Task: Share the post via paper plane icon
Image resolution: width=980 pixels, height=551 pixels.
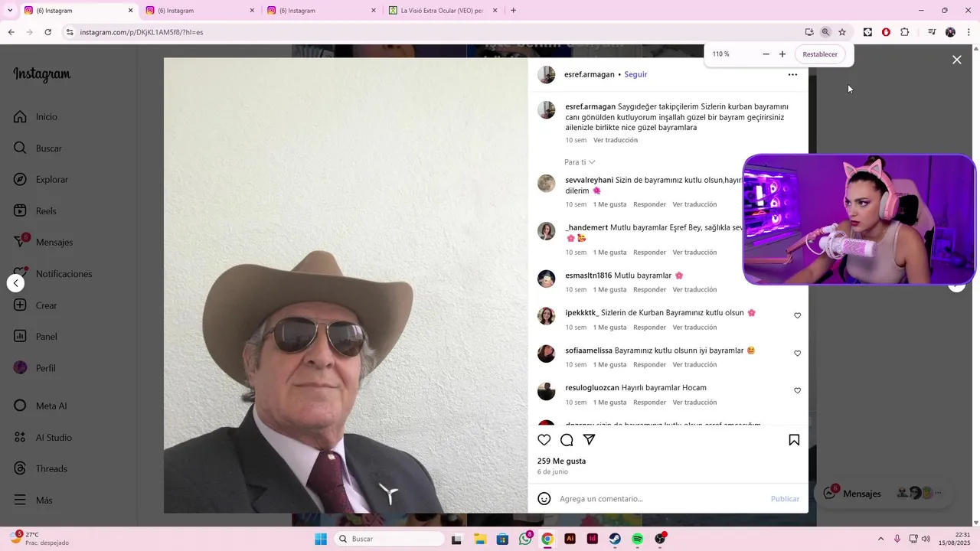Action: (590, 440)
